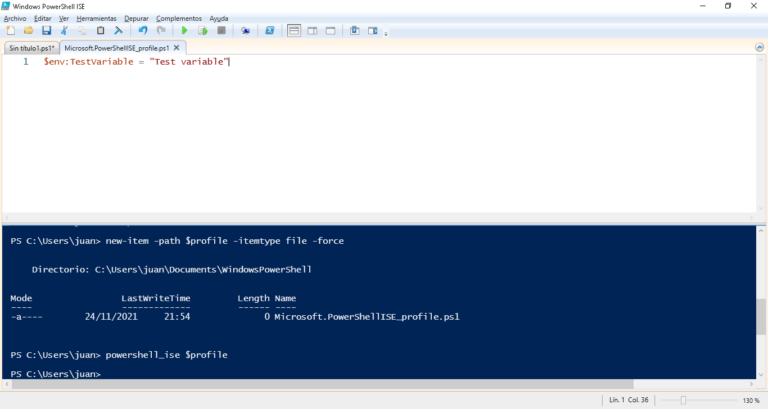Show script pane maximized layout
768x409 pixels.
(331, 30)
